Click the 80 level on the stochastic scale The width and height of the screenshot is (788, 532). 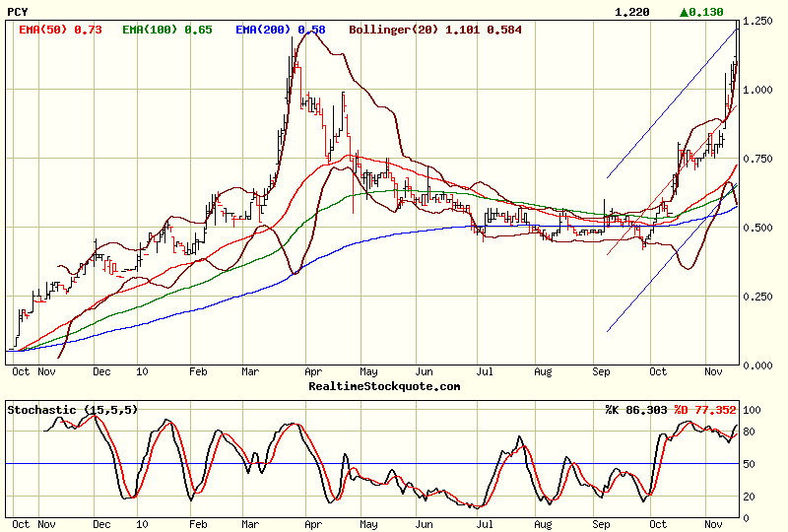(x=749, y=432)
